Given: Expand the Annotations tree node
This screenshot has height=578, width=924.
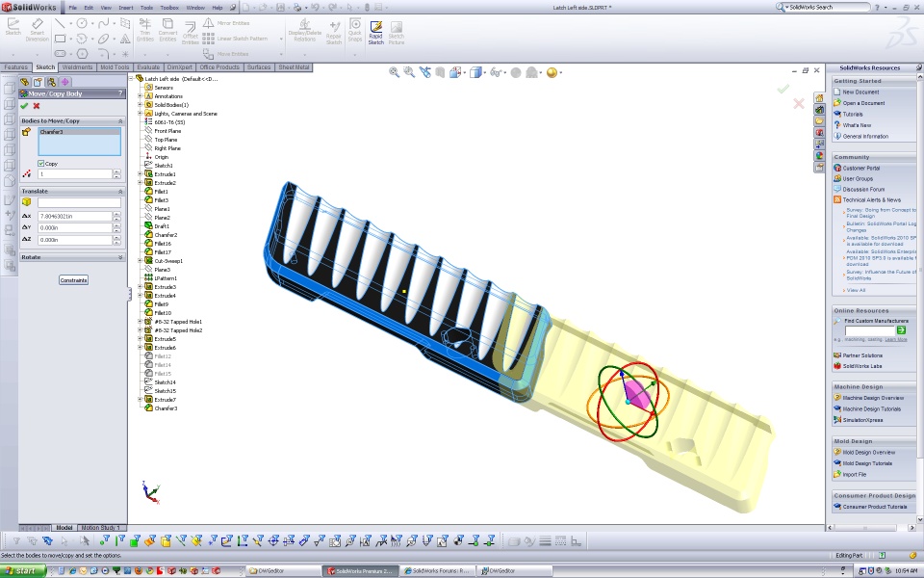Looking at the screenshot, I should click(x=141, y=96).
